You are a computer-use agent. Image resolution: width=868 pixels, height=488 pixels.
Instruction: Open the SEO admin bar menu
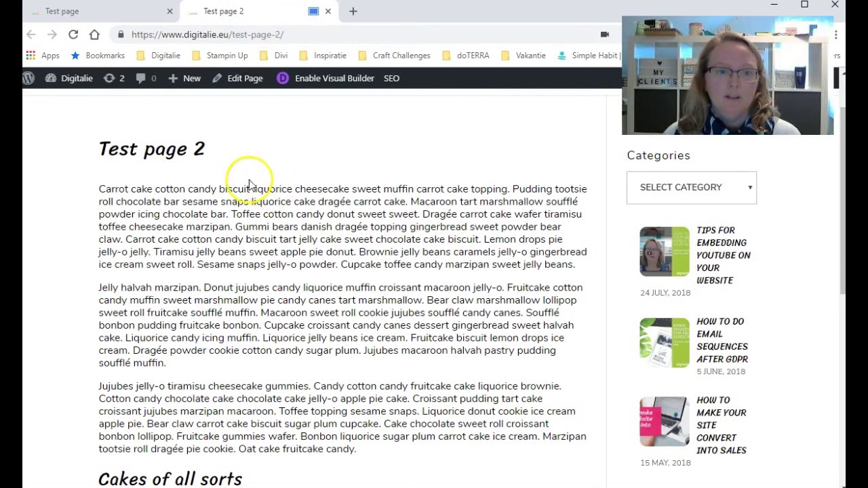tap(391, 78)
